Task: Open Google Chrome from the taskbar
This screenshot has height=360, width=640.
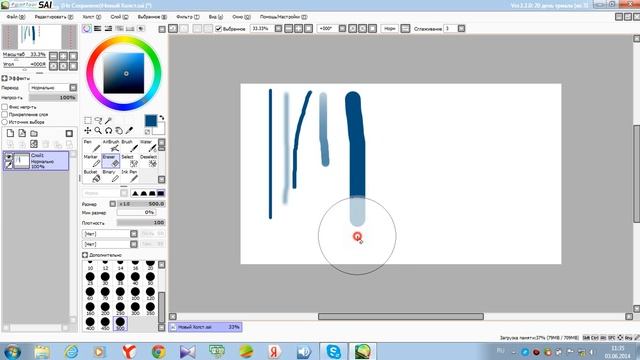Action: [158, 351]
